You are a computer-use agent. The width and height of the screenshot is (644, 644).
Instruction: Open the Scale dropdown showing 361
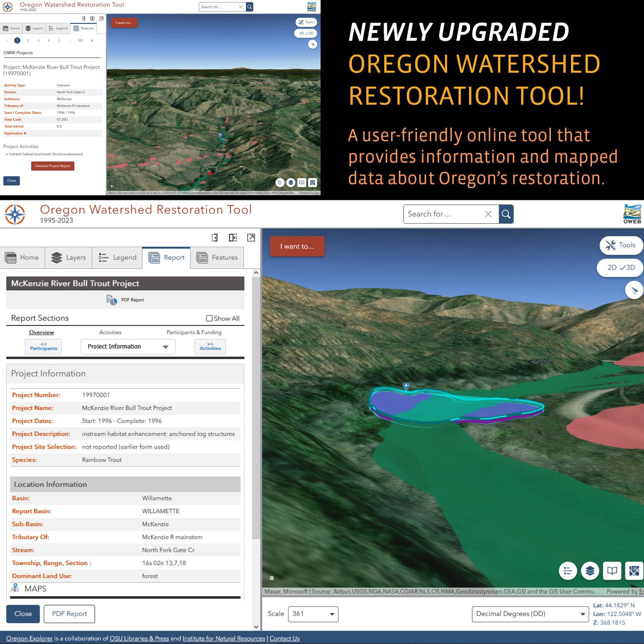[313, 614]
